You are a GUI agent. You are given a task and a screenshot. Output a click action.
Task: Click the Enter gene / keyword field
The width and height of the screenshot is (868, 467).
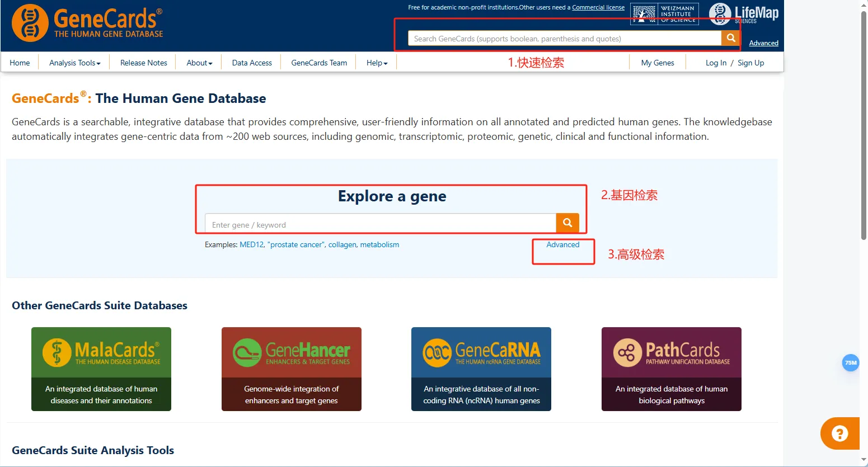[381, 223]
